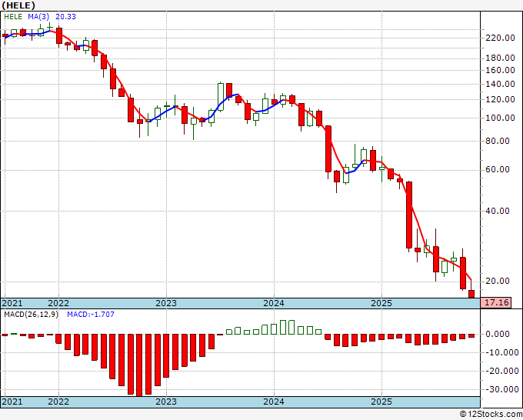The height and width of the screenshot is (420, 523).
Task: Click the 180.00 price axis label
Action: click(500, 58)
